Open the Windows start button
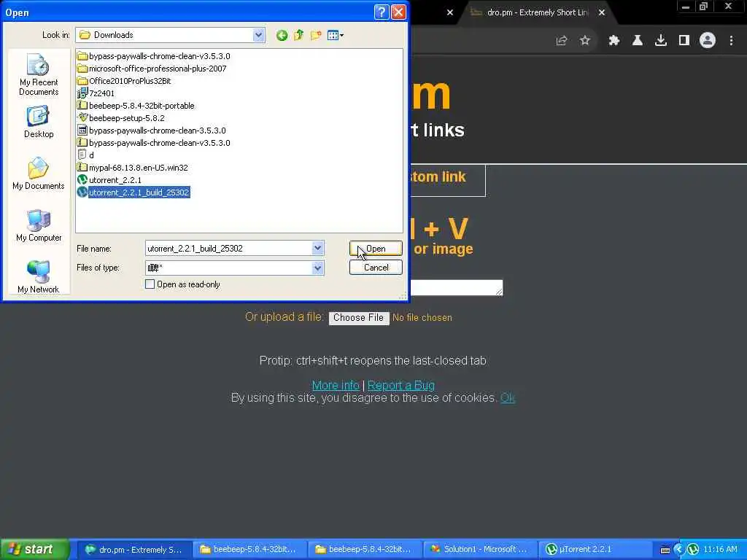This screenshot has height=560, width=747. pos(34,550)
